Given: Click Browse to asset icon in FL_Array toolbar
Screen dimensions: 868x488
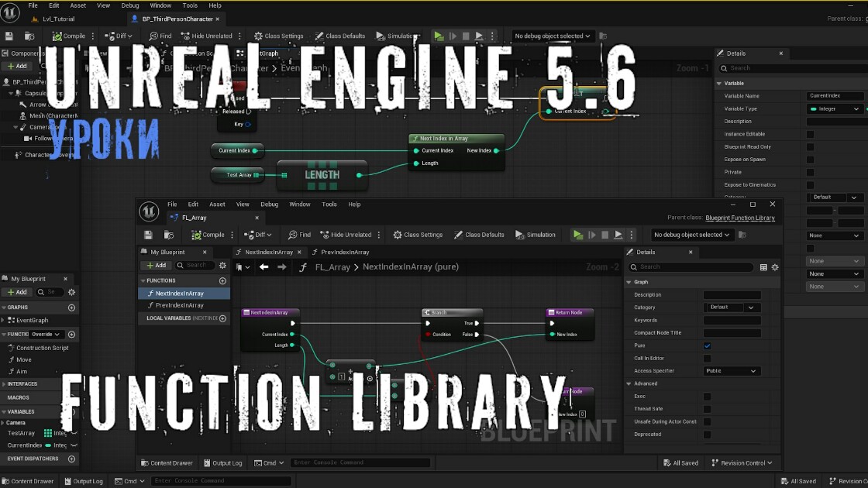Looking at the screenshot, I should pos(169,235).
